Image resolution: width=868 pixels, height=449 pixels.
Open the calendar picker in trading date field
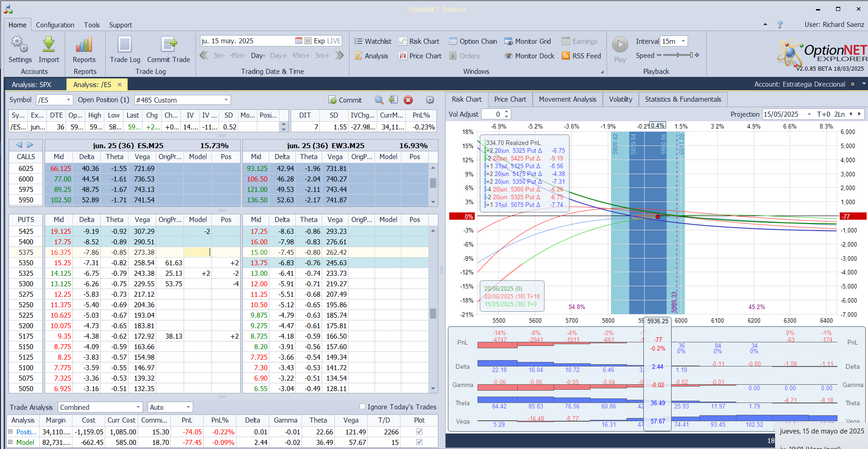click(x=298, y=41)
